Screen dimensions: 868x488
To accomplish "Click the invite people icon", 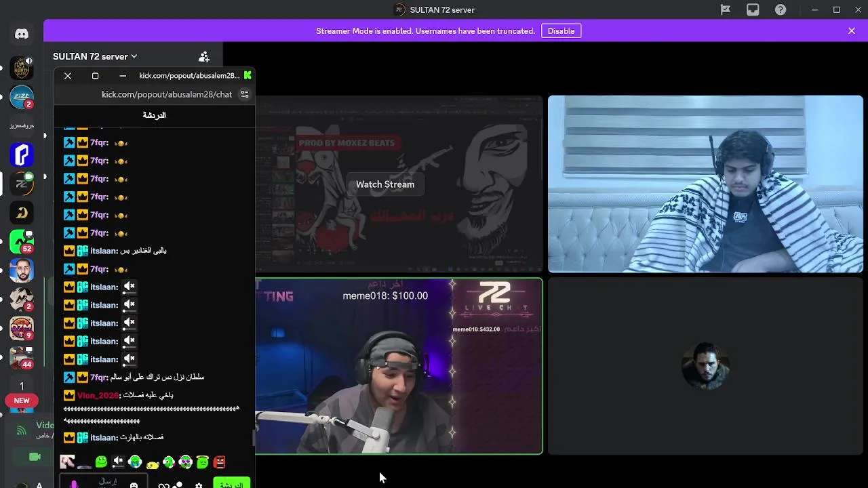I will 204,57.
